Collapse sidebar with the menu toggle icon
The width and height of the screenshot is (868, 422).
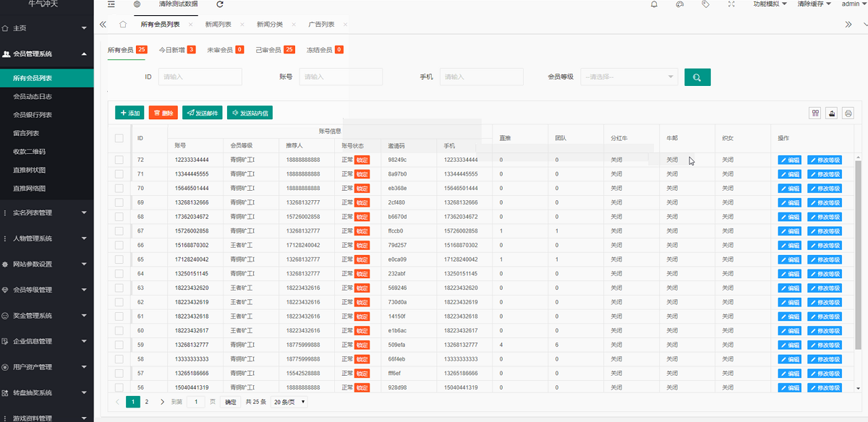point(111,4)
